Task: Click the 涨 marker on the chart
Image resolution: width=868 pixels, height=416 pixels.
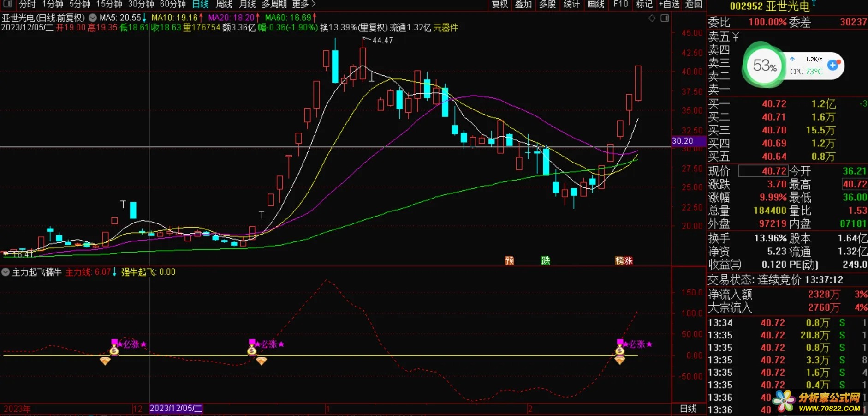Action: pyautogui.click(x=628, y=260)
